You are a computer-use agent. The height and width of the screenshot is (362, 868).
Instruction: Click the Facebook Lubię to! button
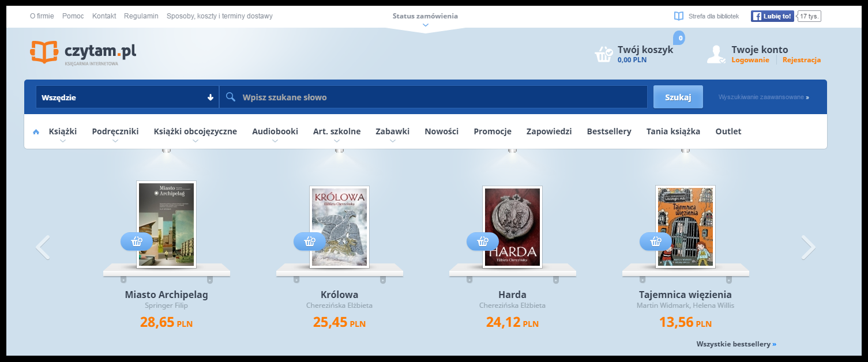(x=772, y=16)
